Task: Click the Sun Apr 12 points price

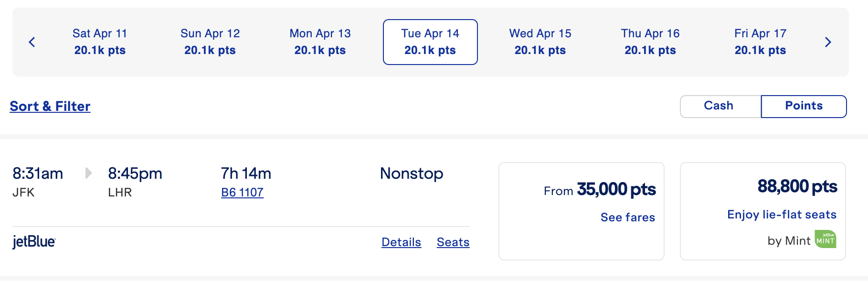Action: (210, 50)
